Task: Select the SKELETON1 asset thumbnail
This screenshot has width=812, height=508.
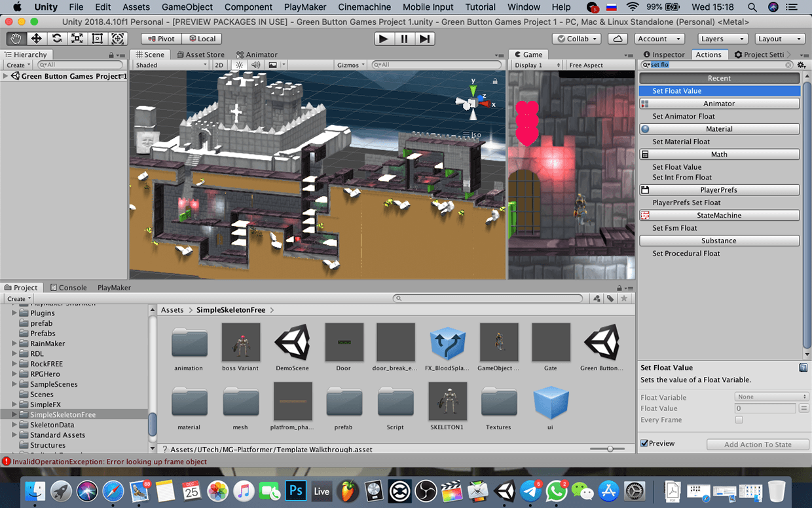Action: (447, 401)
